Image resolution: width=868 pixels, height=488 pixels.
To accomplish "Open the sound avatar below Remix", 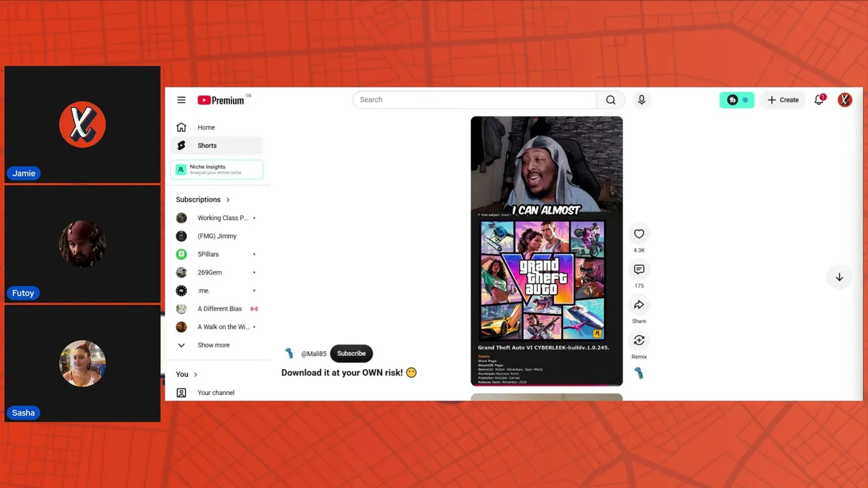I will coord(639,373).
